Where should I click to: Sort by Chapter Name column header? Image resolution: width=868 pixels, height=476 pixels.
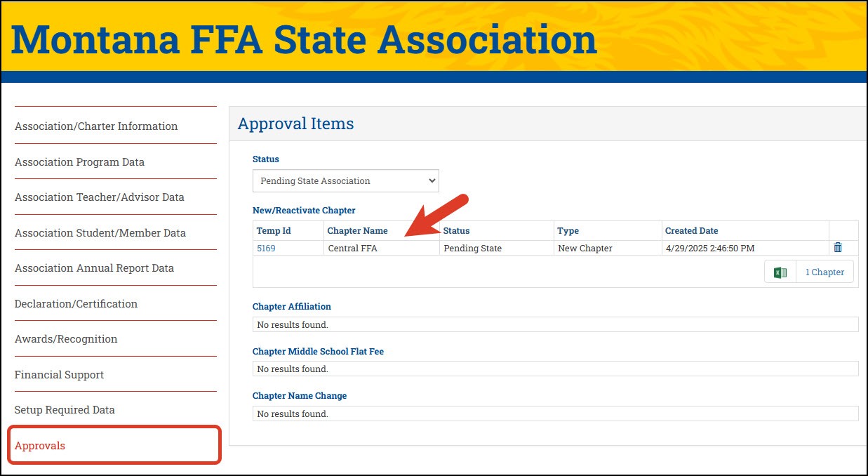click(x=357, y=230)
